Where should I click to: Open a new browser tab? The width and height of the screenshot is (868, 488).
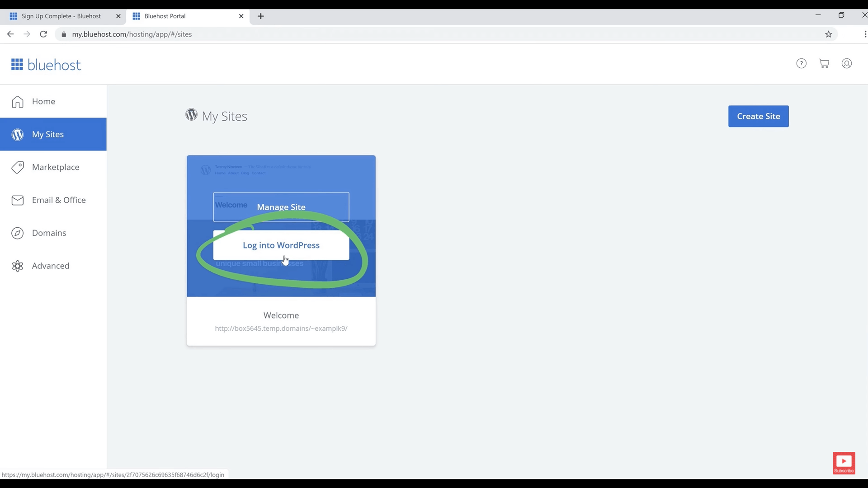(x=261, y=16)
